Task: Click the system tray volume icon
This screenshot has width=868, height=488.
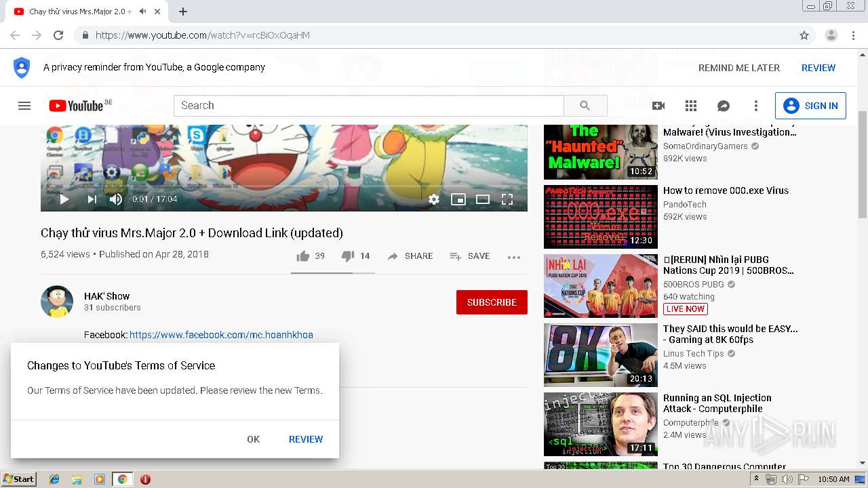Action: tap(787, 479)
